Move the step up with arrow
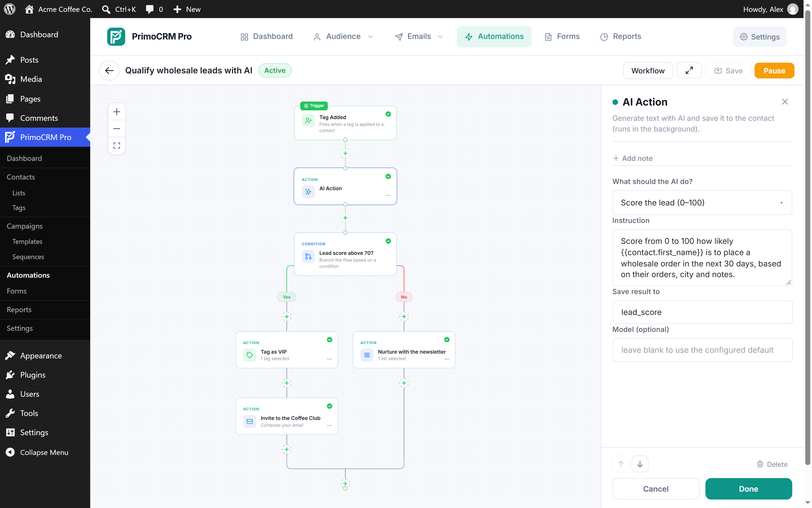 pos(620,464)
